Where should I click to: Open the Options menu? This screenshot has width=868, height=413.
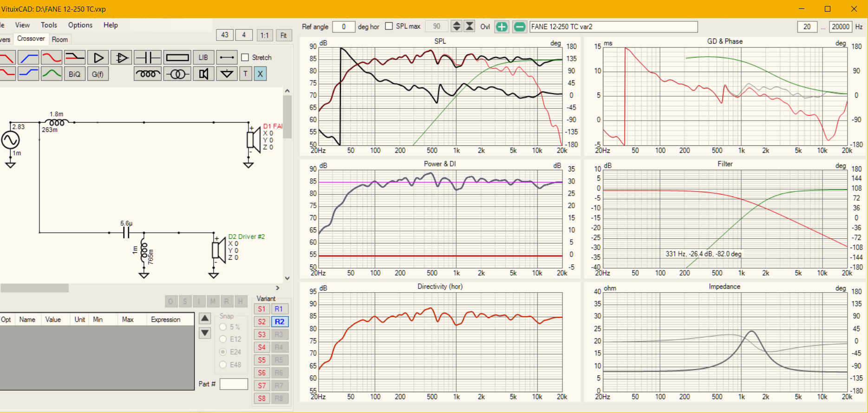point(80,25)
